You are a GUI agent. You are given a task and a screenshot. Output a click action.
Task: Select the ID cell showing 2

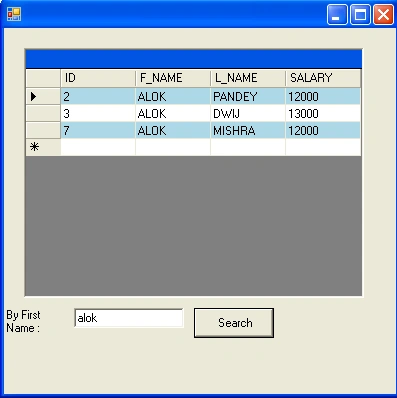coord(98,97)
